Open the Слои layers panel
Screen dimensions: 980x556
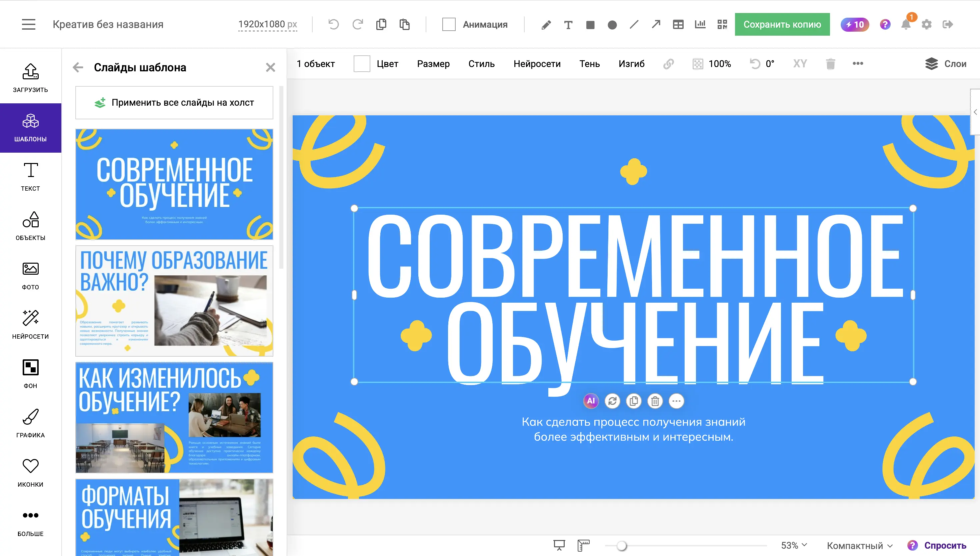click(946, 64)
